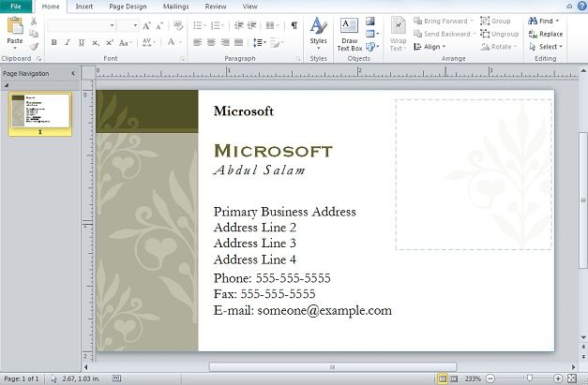This screenshot has width=588, height=385.
Task: Switch to two-page spread view
Action: tap(454, 378)
